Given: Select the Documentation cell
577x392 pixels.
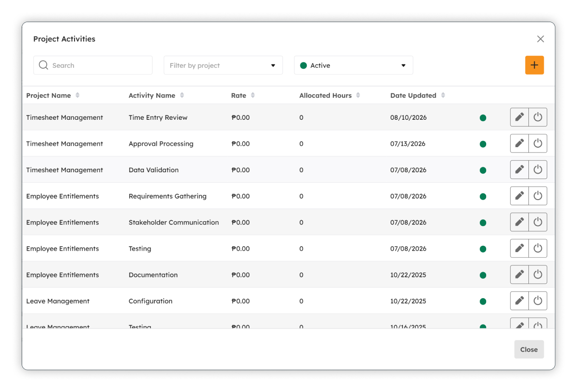Looking at the screenshot, I should point(153,275).
